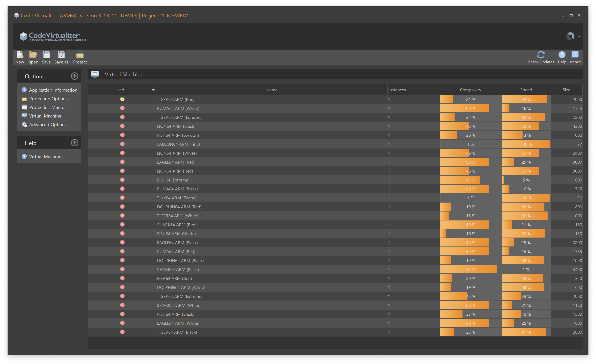This screenshot has width=596, height=364.
Task: Open the skin dropdown arrow beside theme icon
Action: point(579,36)
